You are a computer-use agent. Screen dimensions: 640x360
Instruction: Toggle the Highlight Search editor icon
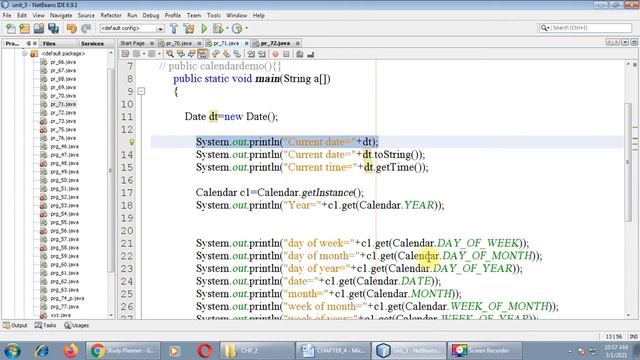[202, 54]
